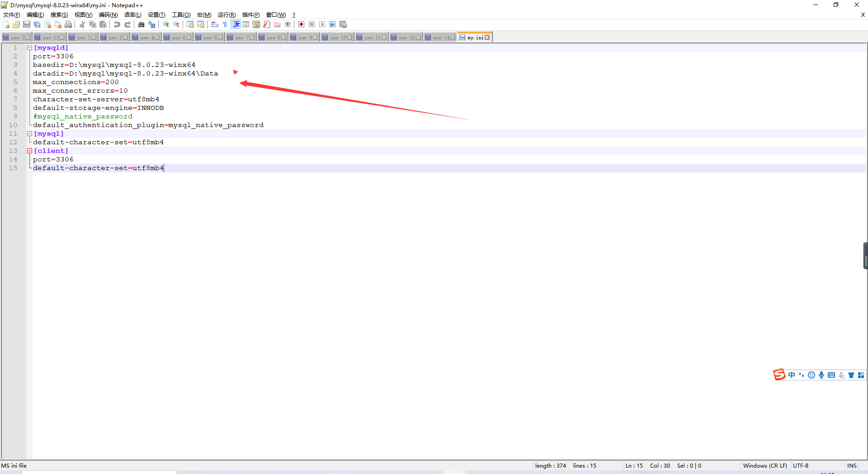Collapse the [client] section fold
The height and width of the screenshot is (474, 868).
29,151
